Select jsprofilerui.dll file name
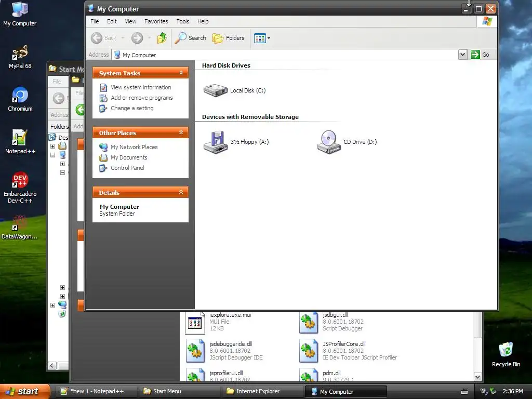 [x=226, y=373]
